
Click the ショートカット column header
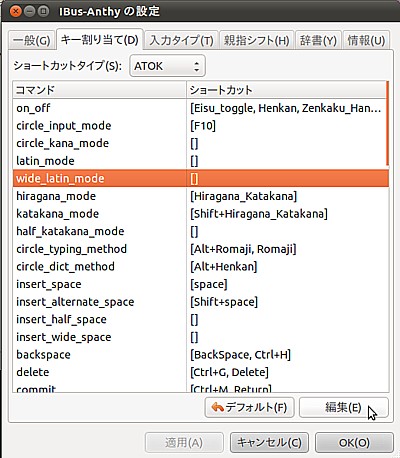pyautogui.click(x=286, y=90)
